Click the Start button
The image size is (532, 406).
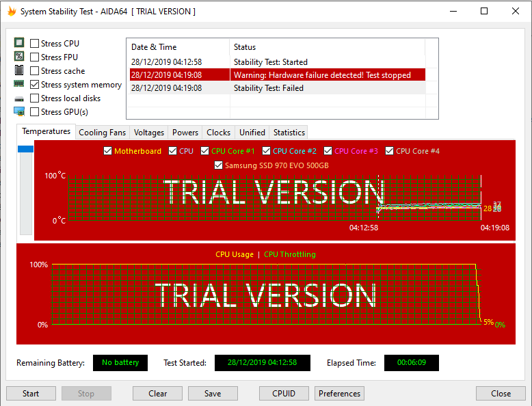[x=31, y=394]
